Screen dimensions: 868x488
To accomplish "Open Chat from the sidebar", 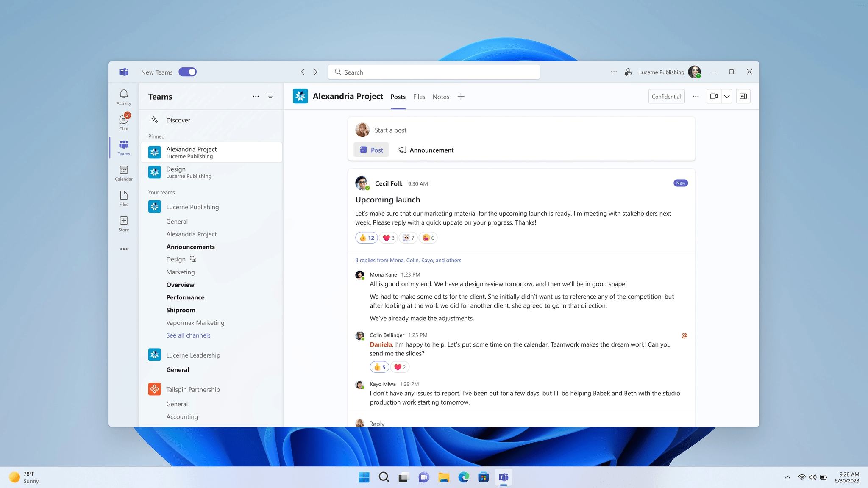I will (x=123, y=122).
